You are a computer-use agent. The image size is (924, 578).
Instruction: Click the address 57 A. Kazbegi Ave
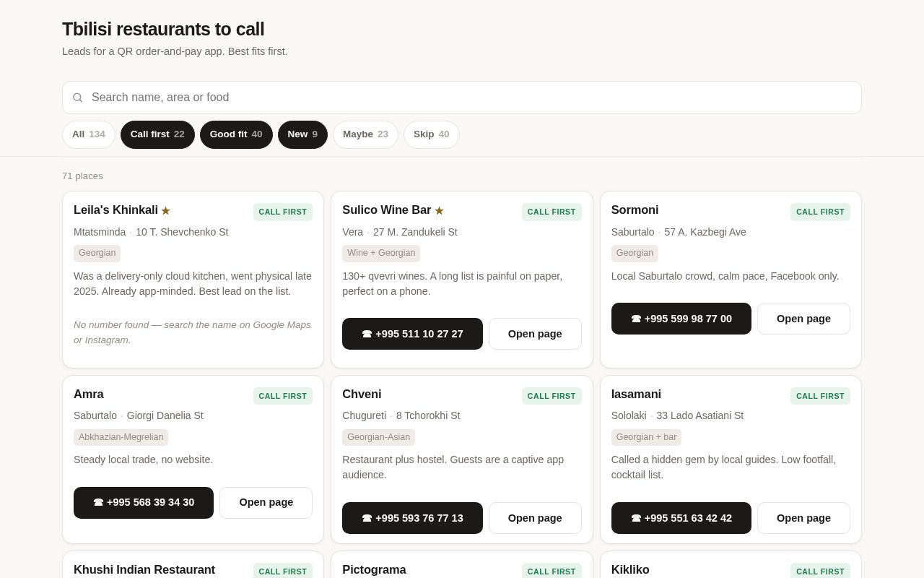pyautogui.click(x=705, y=232)
